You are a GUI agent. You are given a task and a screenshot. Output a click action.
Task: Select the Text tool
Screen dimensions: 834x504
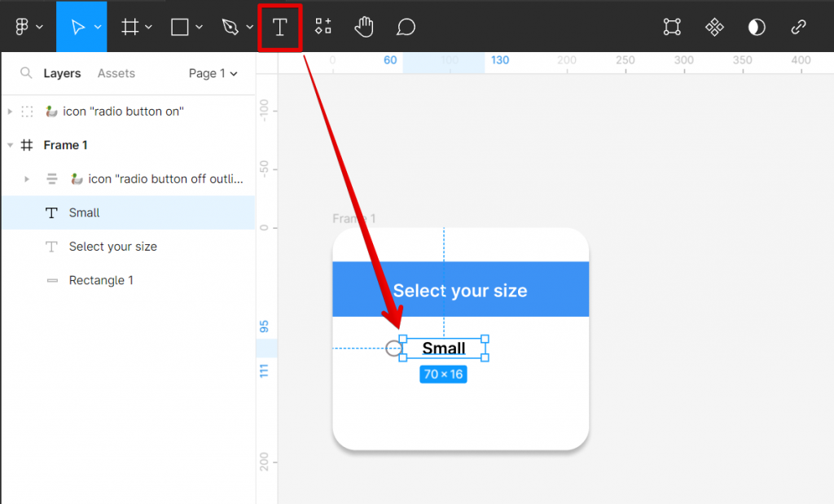(279, 27)
